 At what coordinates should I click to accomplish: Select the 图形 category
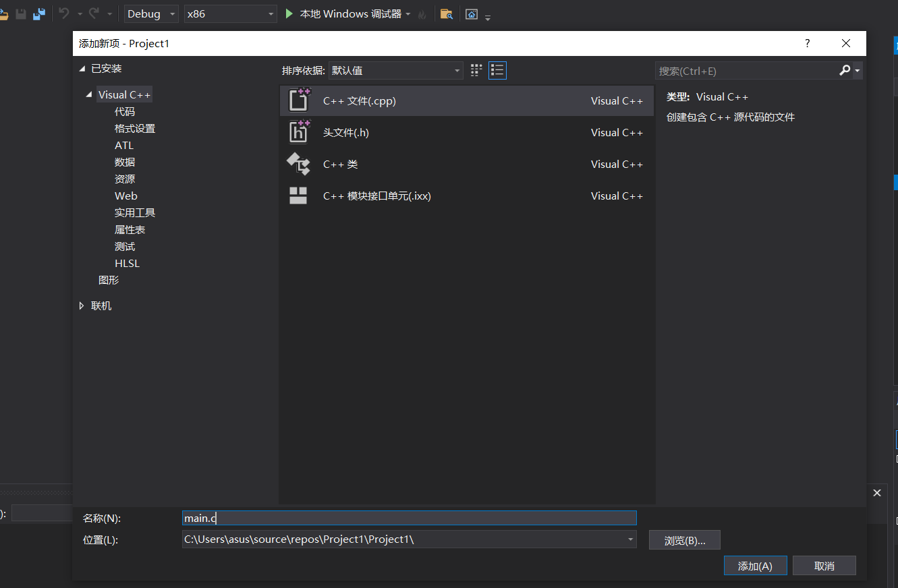pyautogui.click(x=109, y=281)
